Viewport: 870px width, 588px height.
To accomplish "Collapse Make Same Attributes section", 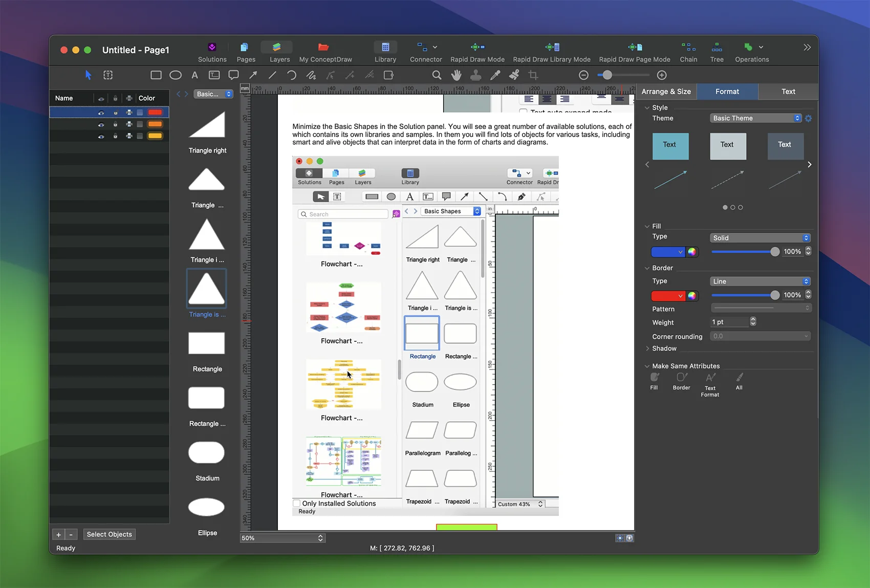I will [x=647, y=366].
